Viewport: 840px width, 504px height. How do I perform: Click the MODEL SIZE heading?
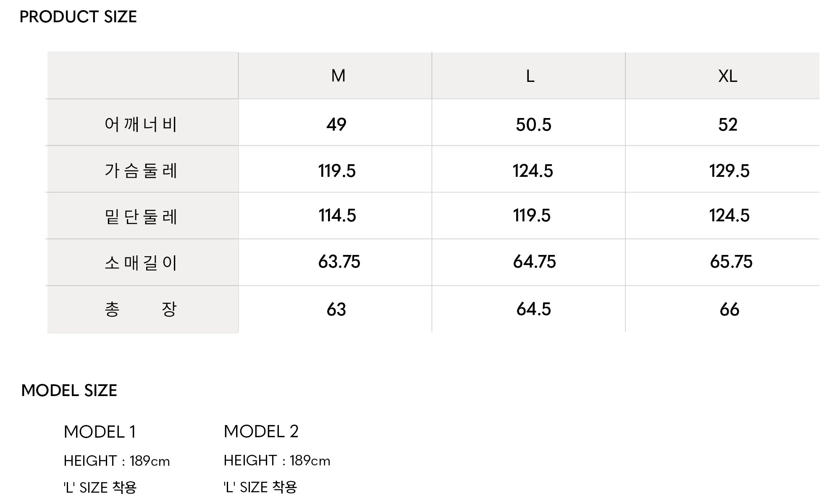pyautogui.click(x=69, y=391)
